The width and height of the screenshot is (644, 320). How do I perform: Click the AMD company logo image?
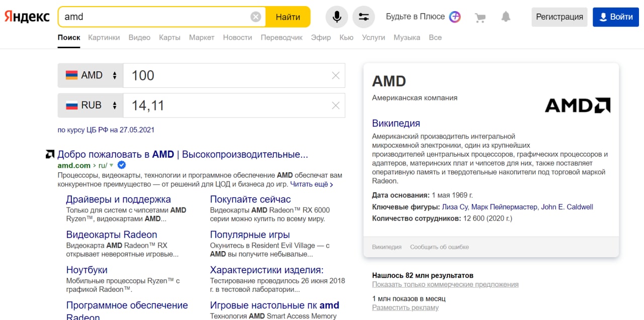[x=578, y=105]
